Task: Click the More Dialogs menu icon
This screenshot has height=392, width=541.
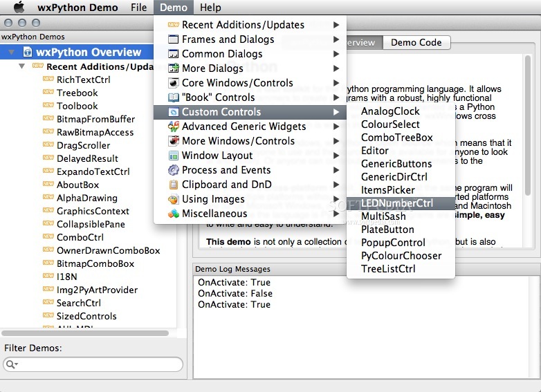Action: tap(173, 68)
